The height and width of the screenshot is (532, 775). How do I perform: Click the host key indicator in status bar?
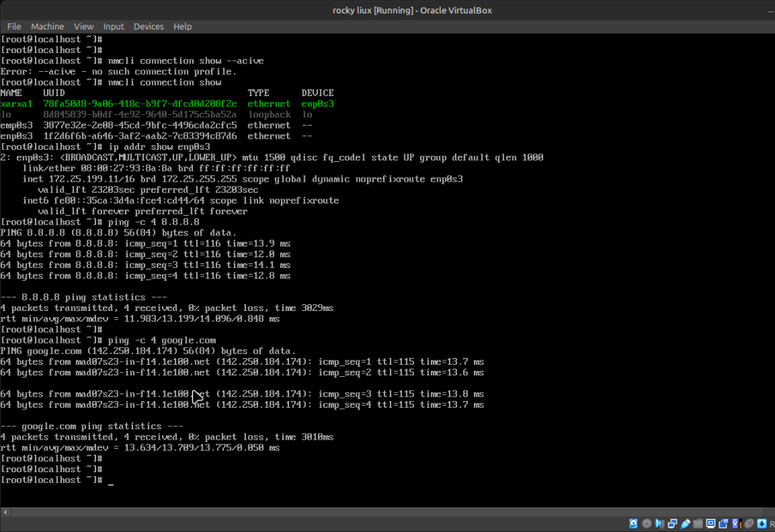pyautogui.click(x=770, y=524)
